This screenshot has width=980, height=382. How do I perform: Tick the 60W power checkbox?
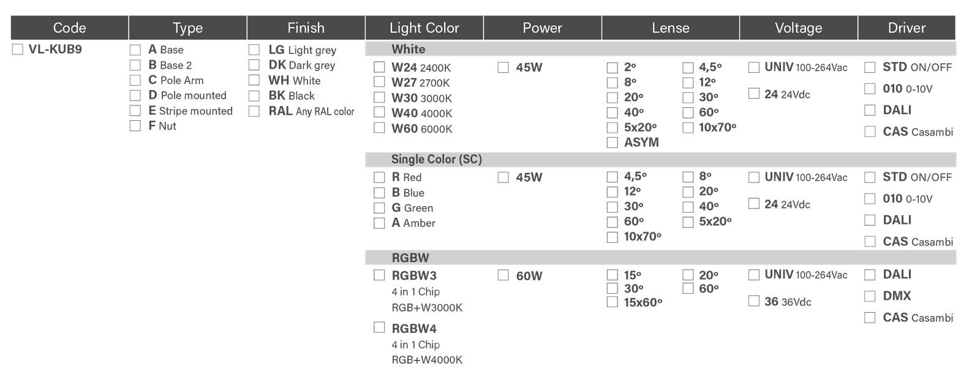pyautogui.click(x=503, y=275)
